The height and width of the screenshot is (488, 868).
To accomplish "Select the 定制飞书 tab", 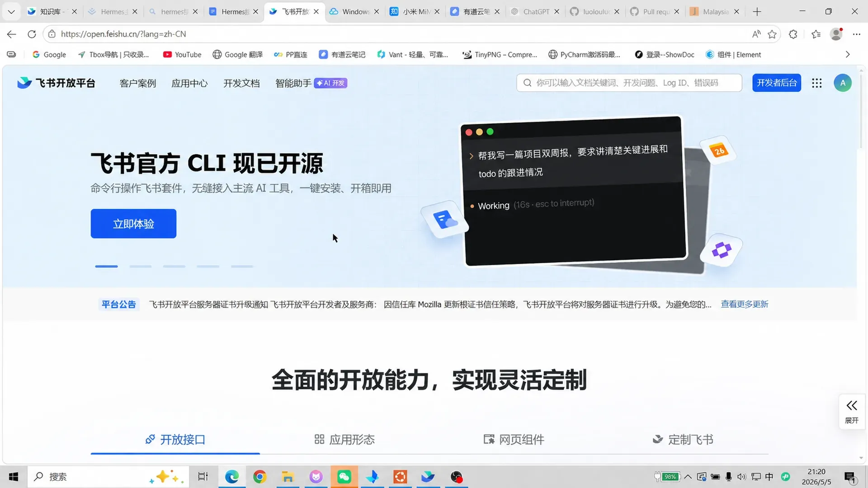I will click(683, 439).
